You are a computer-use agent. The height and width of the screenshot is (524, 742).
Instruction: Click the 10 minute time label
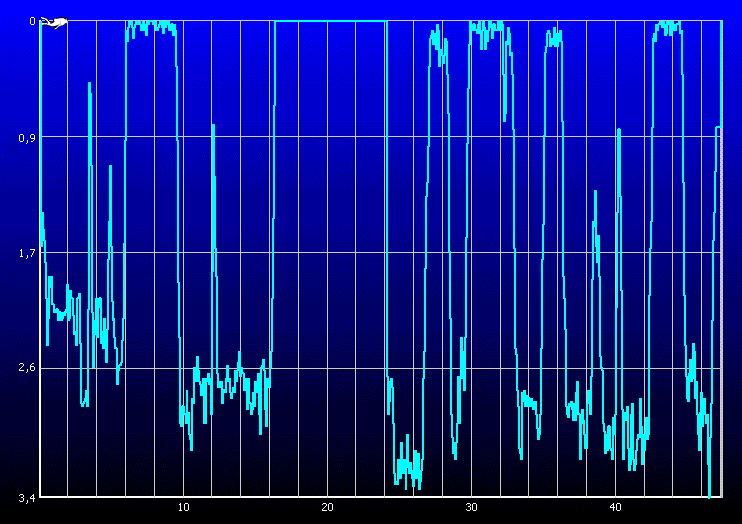pyautogui.click(x=183, y=507)
